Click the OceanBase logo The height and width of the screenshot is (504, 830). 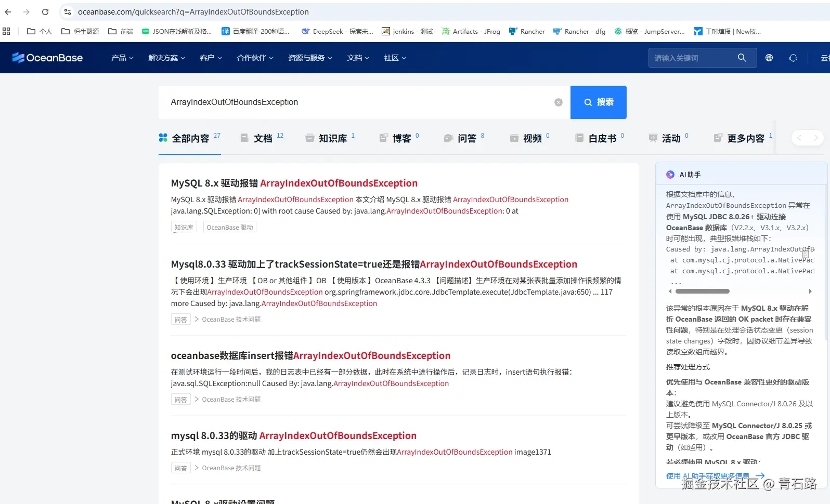(47, 58)
